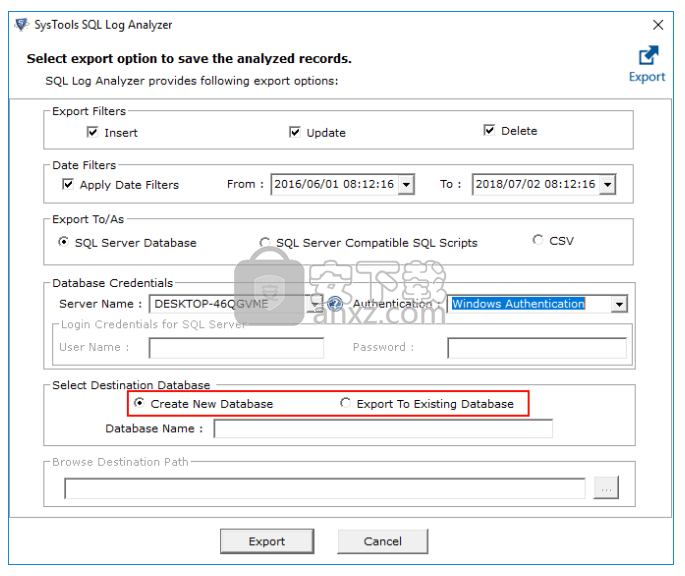Screen dimensions: 685x576
Task: Click the From date value 2016/06/01
Action: (x=334, y=184)
